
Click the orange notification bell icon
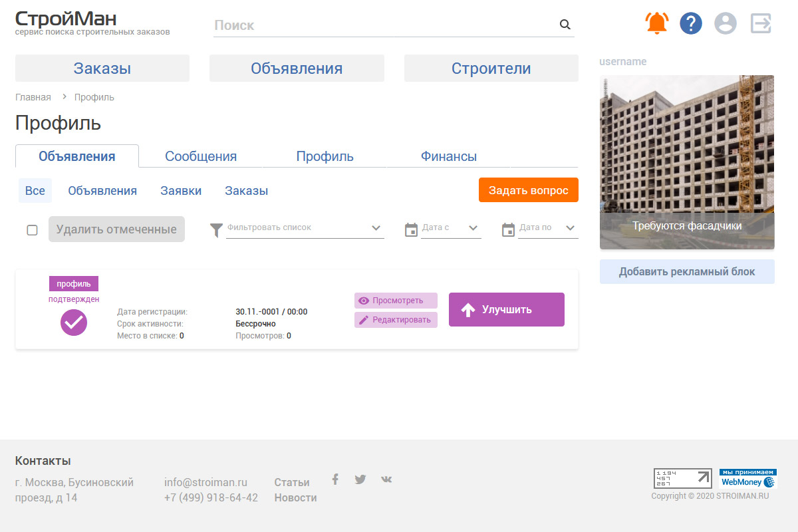pyautogui.click(x=657, y=24)
